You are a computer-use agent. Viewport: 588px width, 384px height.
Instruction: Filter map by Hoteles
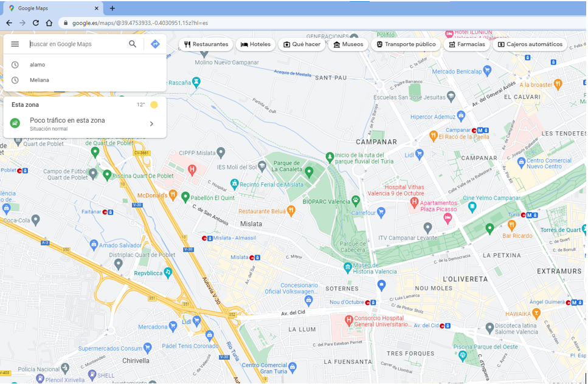(255, 44)
